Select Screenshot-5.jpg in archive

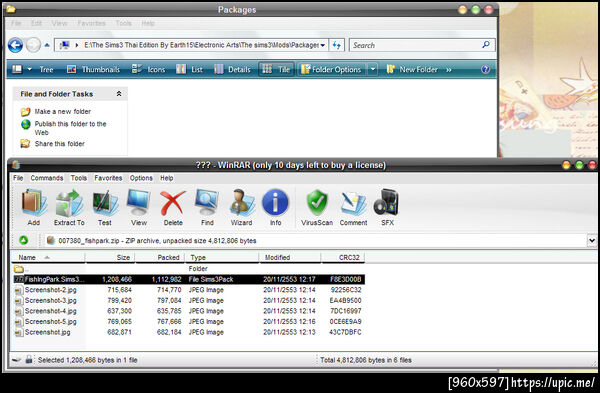pos(189,321)
